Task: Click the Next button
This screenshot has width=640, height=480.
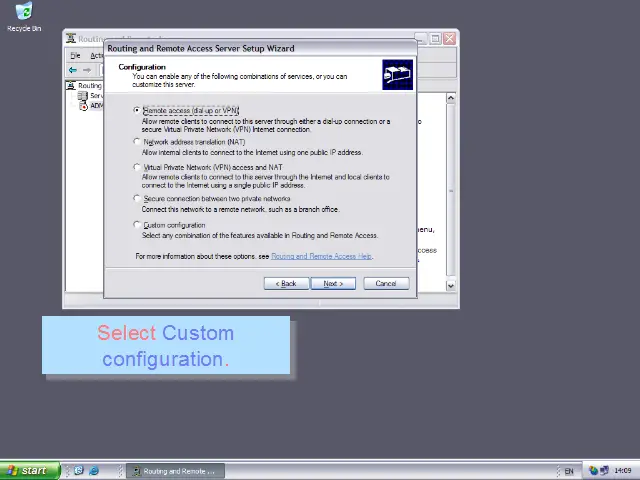Action: [332, 284]
